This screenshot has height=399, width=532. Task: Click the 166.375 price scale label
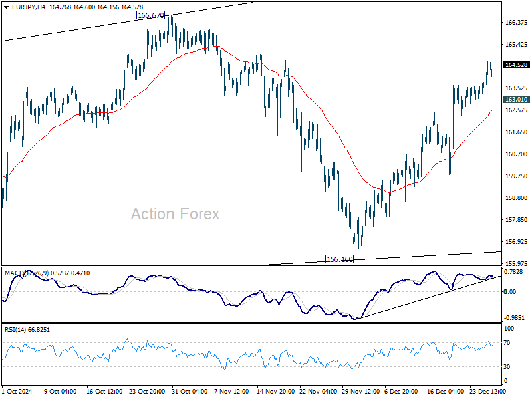coord(516,23)
